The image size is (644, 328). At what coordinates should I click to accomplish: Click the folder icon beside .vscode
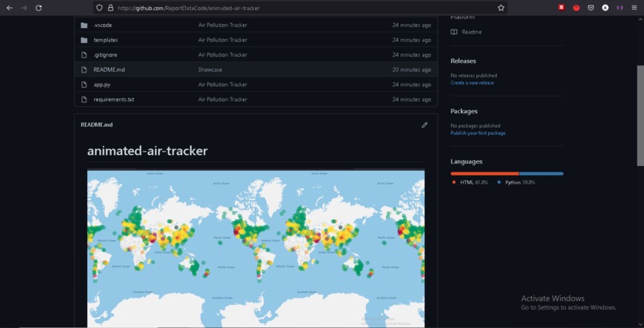(84, 26)
